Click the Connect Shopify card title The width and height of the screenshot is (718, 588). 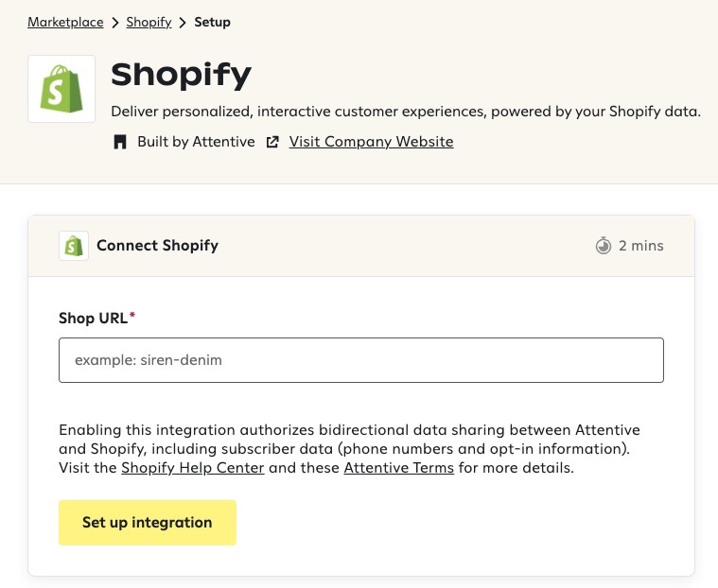pyautogui.click(x=157, y=246)
